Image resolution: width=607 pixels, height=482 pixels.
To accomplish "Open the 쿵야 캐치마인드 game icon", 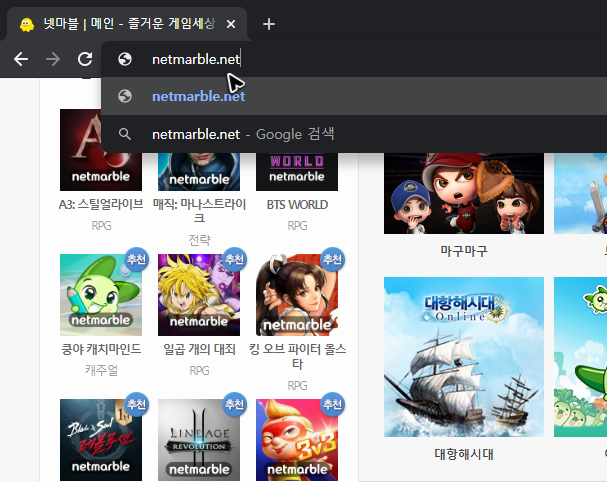I will tap(101, 295).
